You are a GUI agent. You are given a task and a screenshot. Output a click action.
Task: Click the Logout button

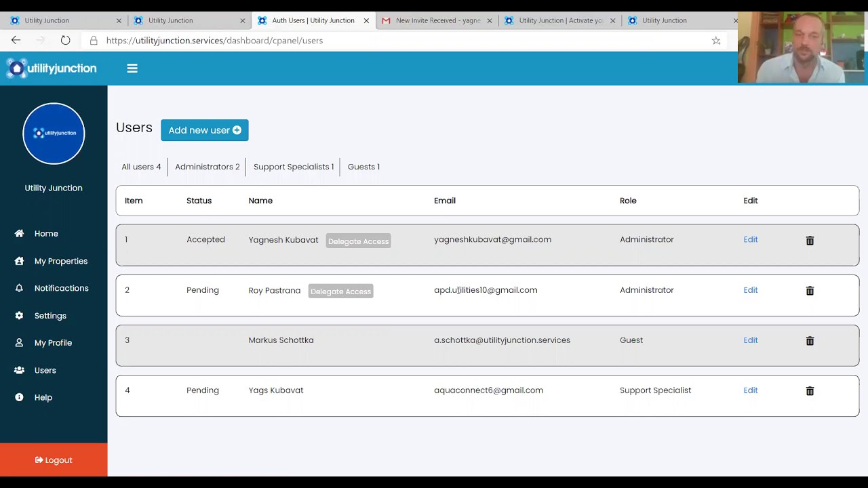coord(54,460)
